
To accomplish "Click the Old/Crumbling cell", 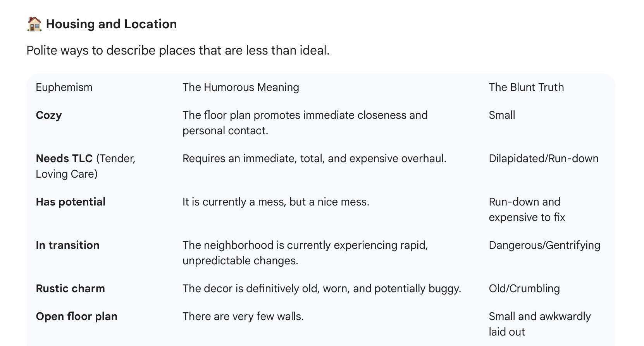I will (x=524, y=289).
